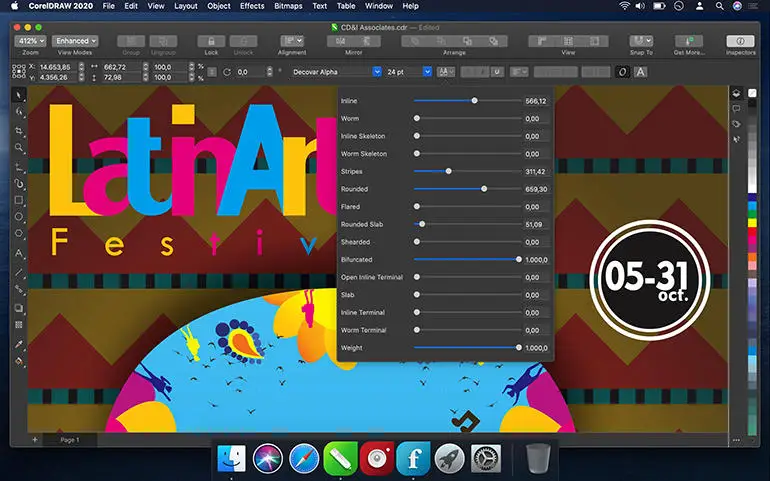Screen dimensions: 770x481
Task: Click the Rounded slider handle
Action: (484, 189)
